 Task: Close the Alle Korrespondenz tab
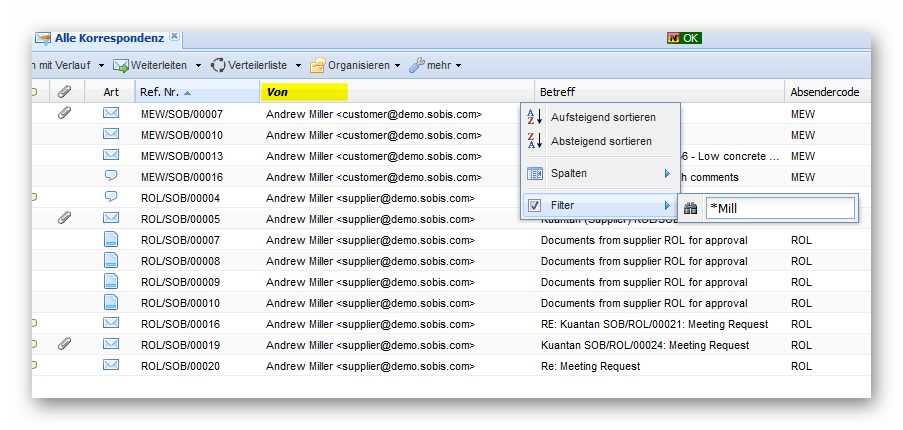click(x=174, y=36)
